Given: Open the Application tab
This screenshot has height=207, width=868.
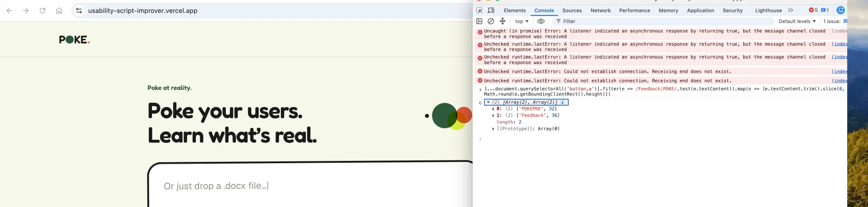Looking at the screenshot, I should [x=700, y=10].
